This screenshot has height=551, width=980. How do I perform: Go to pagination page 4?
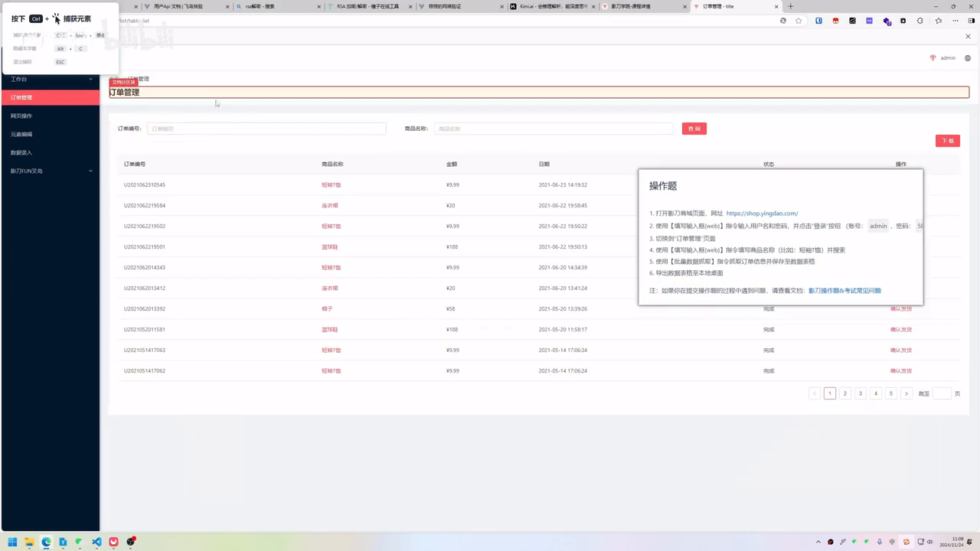tap(876, 393)
